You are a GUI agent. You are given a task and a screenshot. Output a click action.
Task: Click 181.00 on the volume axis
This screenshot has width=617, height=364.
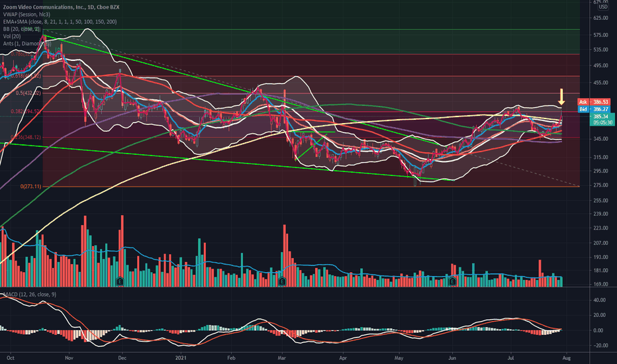pos(601,271)
